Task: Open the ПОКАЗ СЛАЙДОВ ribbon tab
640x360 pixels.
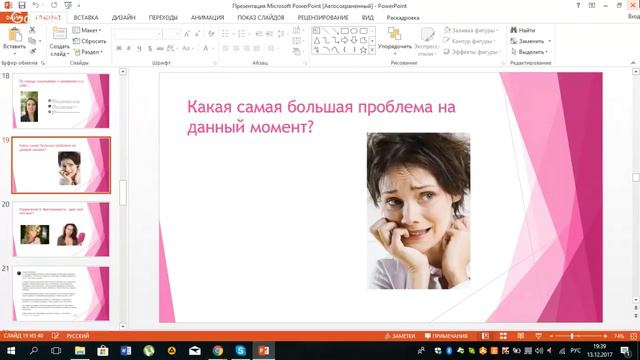Action: [x=261, y=18]
